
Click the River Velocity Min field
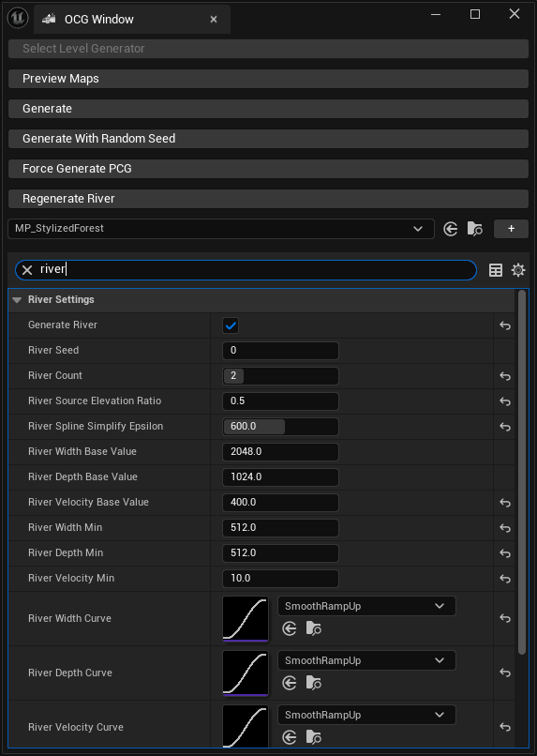click(280, 579)
